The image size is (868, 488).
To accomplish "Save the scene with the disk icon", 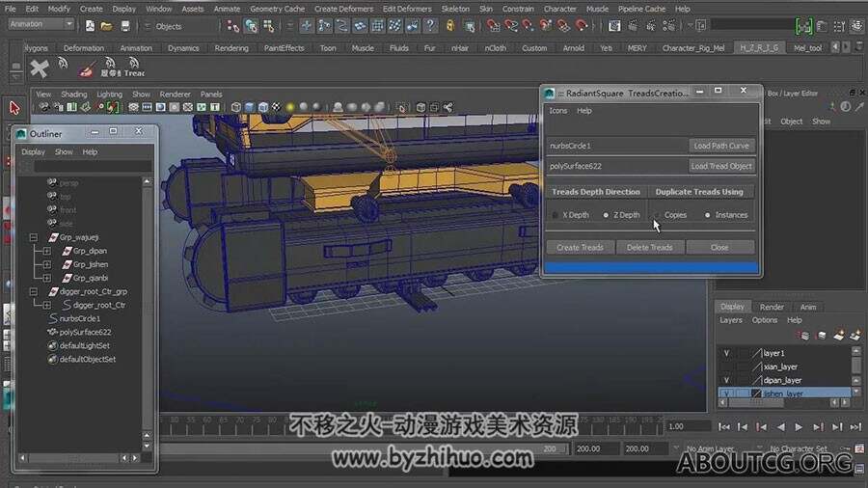I will pyautogui.click(x=125, y=25).
